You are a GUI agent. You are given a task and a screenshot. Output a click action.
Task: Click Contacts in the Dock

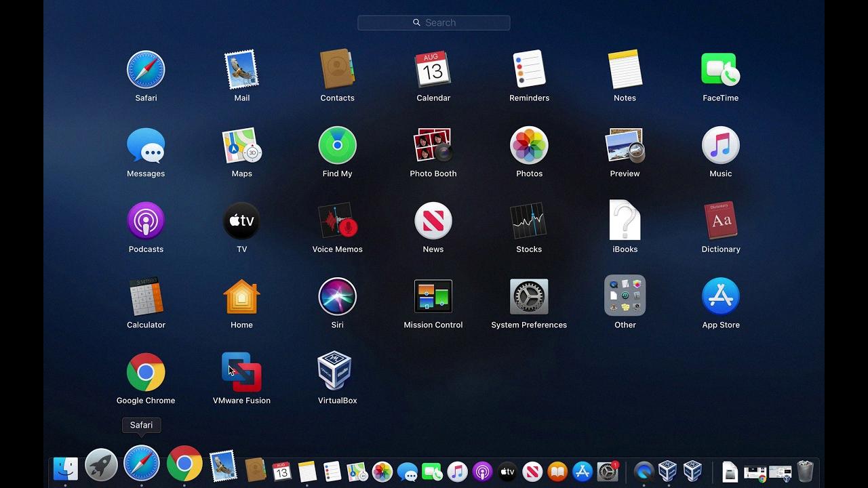pos(256,469)
